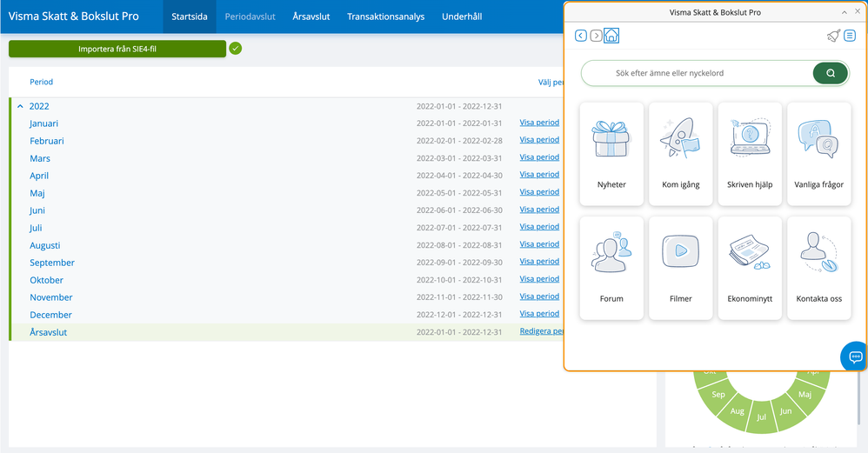Click the notification bell icon
The height and width of the screenshot is (453, 868).
click(833, 36)
